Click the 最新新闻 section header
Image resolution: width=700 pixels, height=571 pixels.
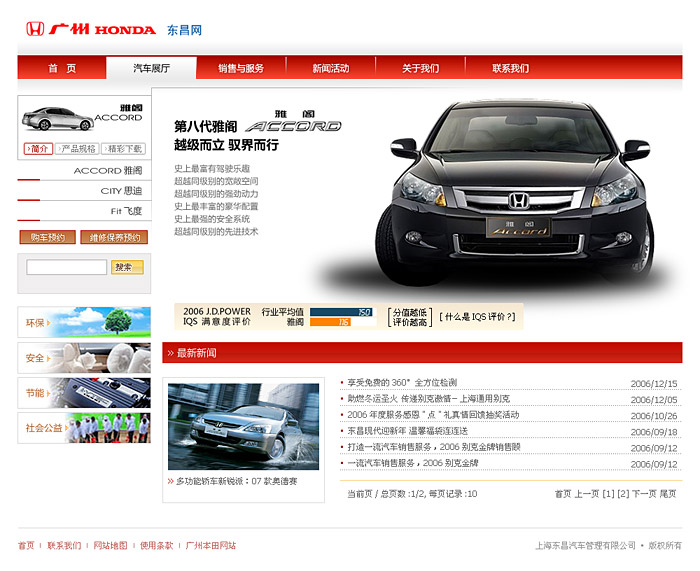point(422,353)
